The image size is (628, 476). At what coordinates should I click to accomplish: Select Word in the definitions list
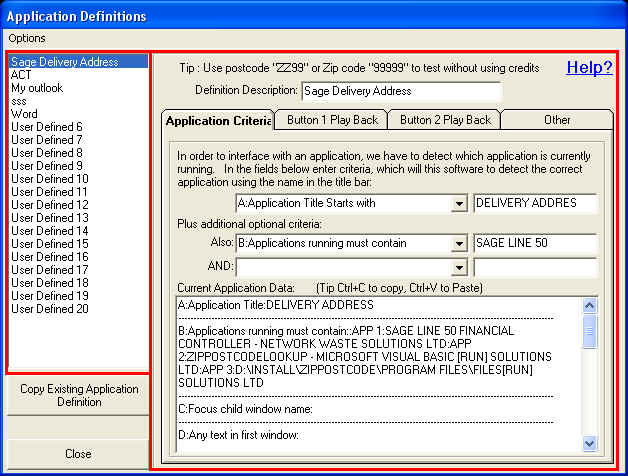78,114
